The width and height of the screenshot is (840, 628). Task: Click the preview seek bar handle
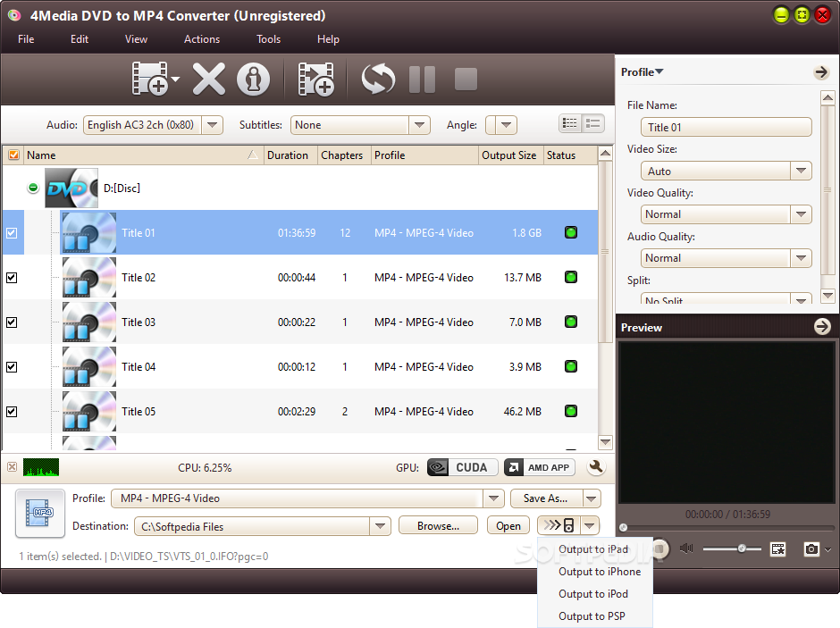(623, 528)
